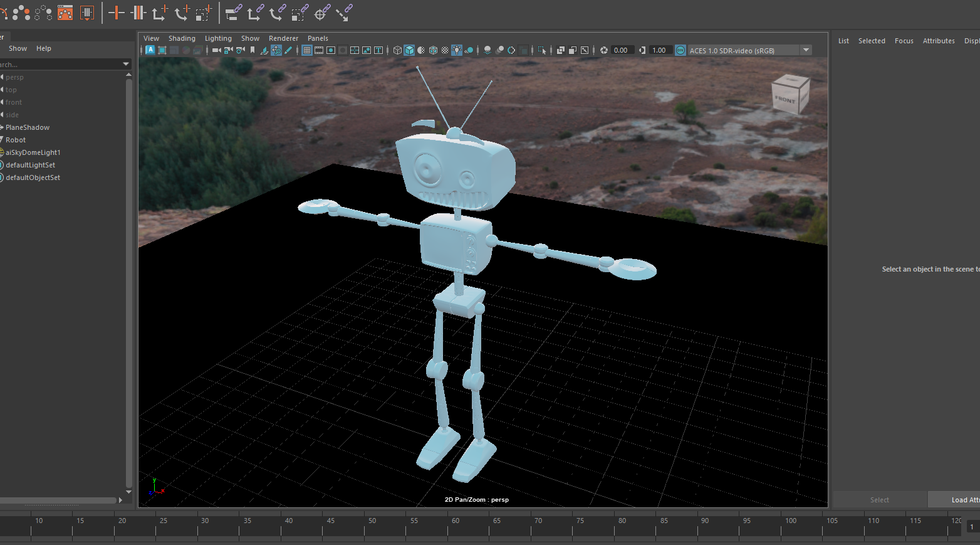Screen dimensions: 980x545
Task: Click the camera Bookmarks icon
Action: click(253, 50)
